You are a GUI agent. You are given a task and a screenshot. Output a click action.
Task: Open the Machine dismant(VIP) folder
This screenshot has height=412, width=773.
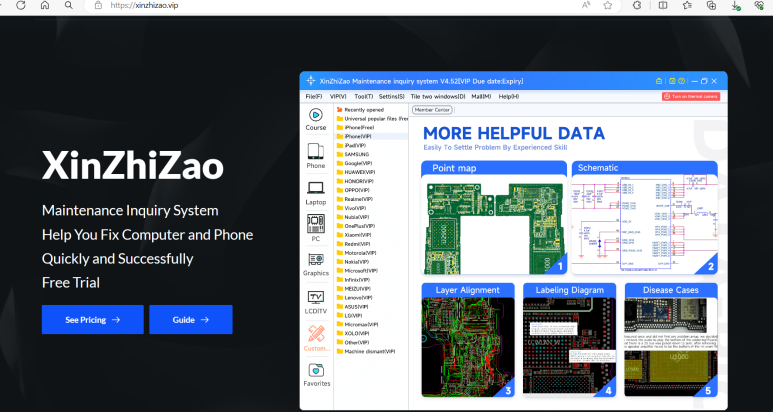[x=366, y=351]
